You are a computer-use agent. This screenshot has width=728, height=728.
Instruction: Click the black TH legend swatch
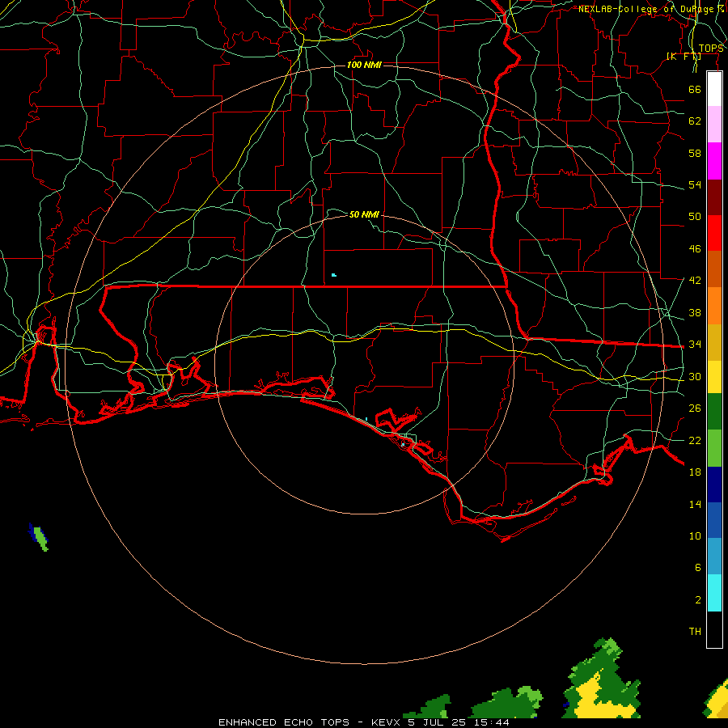tap(714, 629)
